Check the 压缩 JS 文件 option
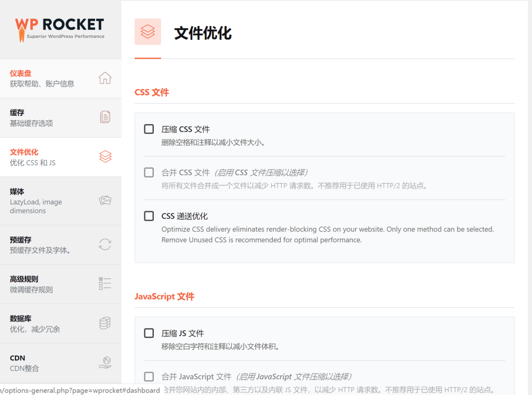This screenshot has width=532, height=395. [149, 333]
